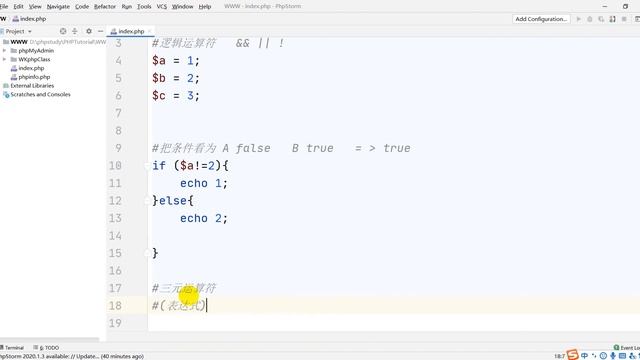Click the Debug bug icon
640x360 pixels.
(x=590, y=19)
